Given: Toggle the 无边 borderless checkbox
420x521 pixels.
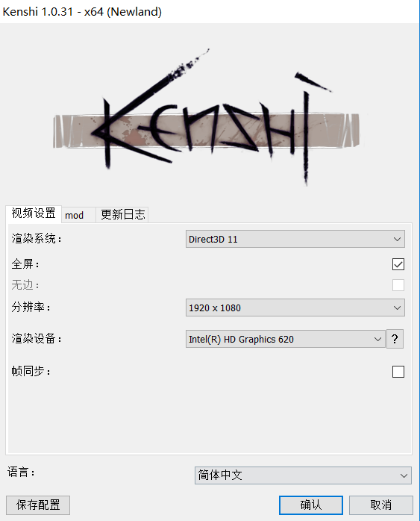Looking at the screenshot, I should [x=398, y=285].
